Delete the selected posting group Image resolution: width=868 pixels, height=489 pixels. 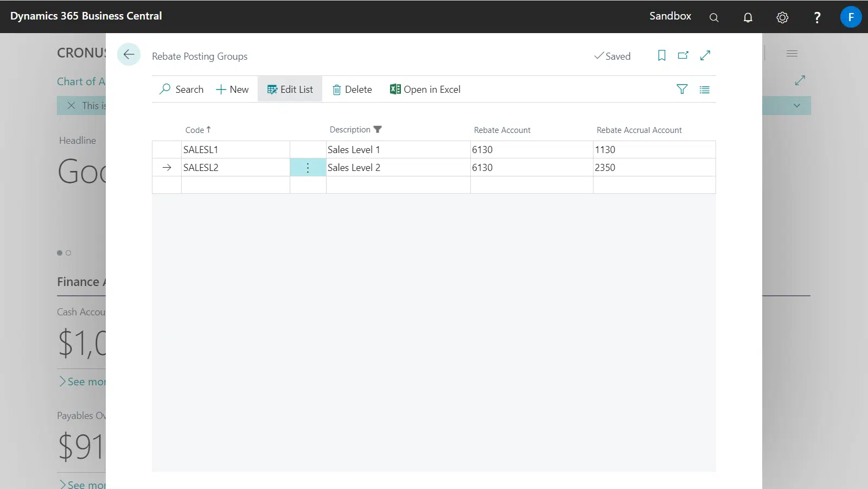pyautogui.click(x=352, y=90)
